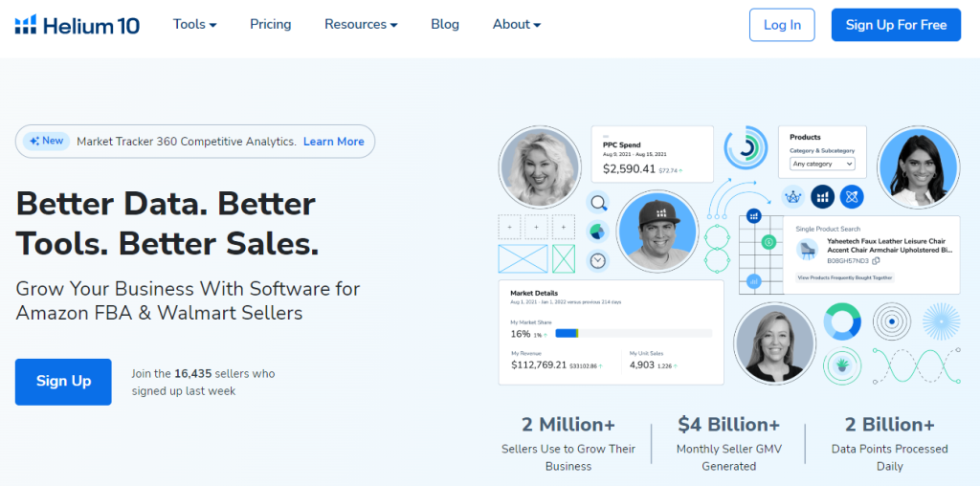Click the copy icon beside B08GH57ND3
Viewport: 980px width, 486px height.
coord(876,260)
